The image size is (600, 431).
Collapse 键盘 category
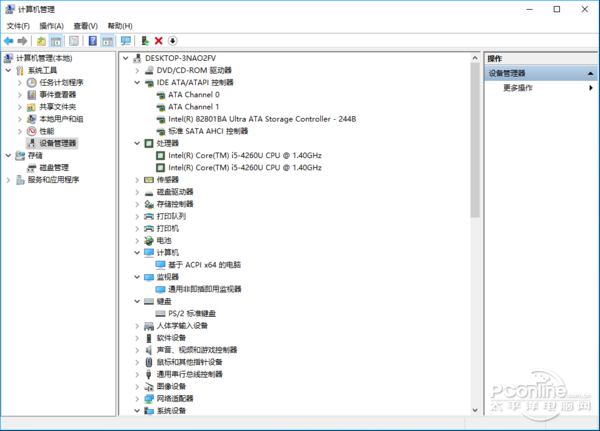click(137, 301)
